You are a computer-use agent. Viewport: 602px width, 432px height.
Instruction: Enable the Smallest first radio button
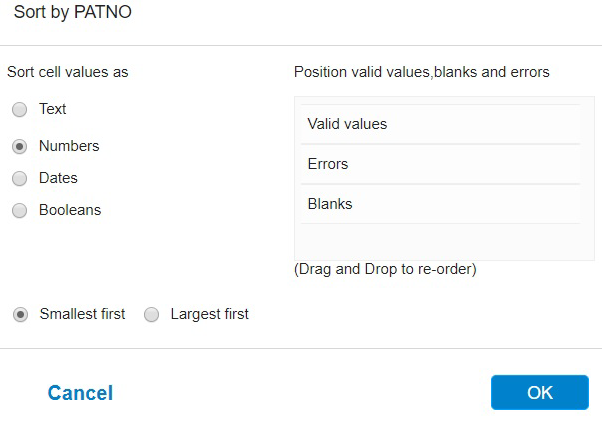pos(20,314)
